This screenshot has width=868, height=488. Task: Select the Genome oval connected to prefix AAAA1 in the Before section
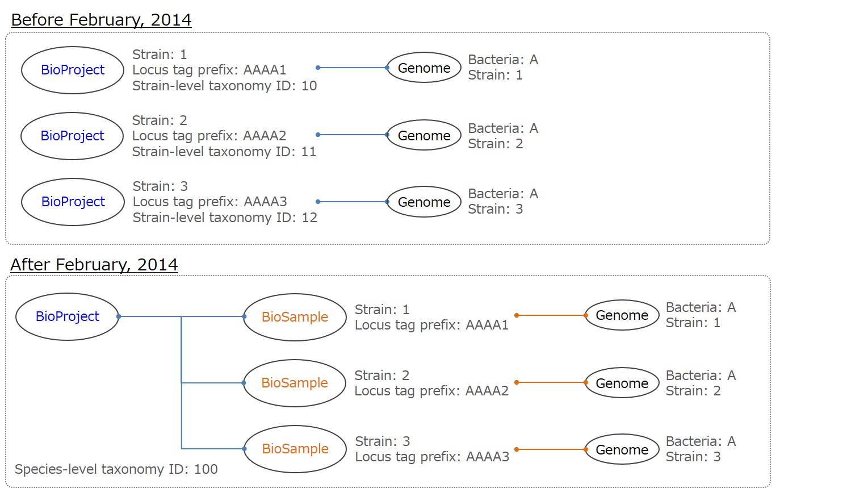coord(423,68)
